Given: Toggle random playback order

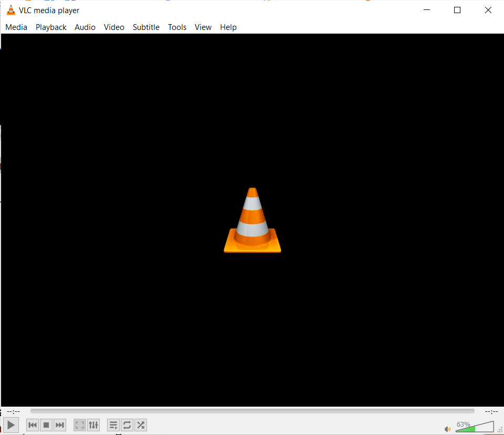Looking at the screenshot, I should (x=141, y=425).
